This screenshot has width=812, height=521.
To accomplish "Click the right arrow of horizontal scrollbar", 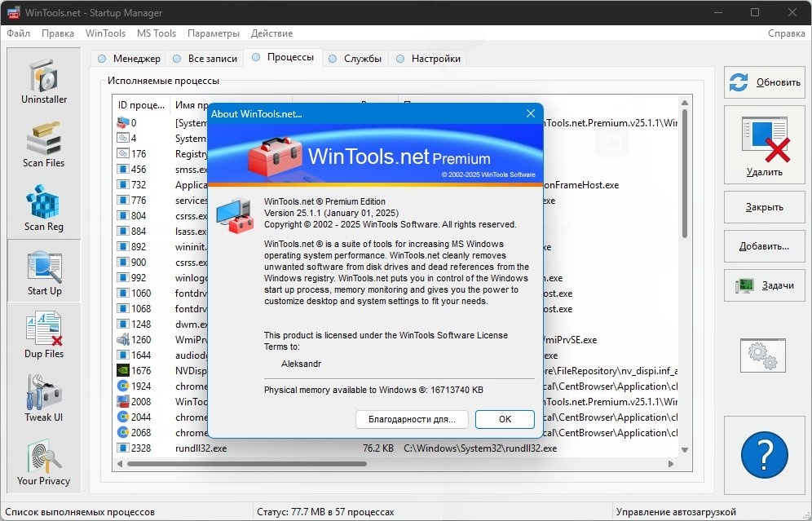I will coord(671,464).
